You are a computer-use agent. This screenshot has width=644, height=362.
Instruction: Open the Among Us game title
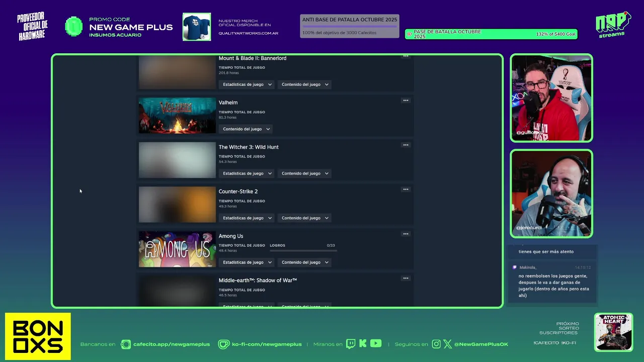coord(231,236)
